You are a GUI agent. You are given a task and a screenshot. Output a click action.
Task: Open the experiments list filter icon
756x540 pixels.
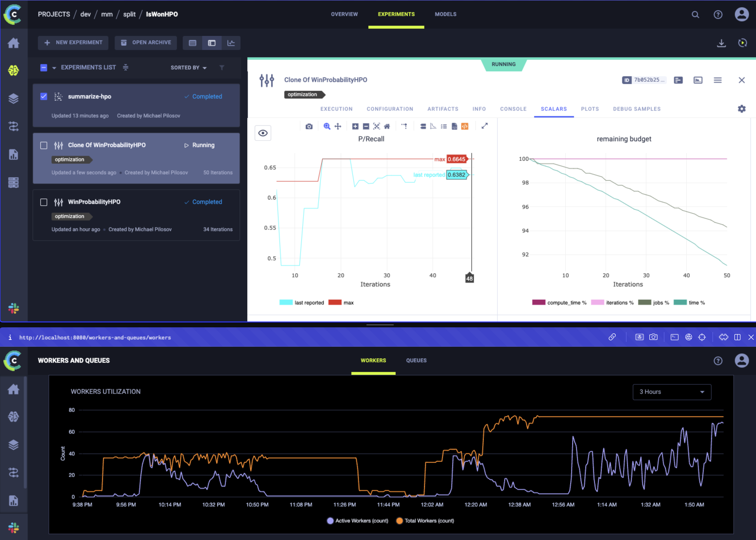pos(222,67)
